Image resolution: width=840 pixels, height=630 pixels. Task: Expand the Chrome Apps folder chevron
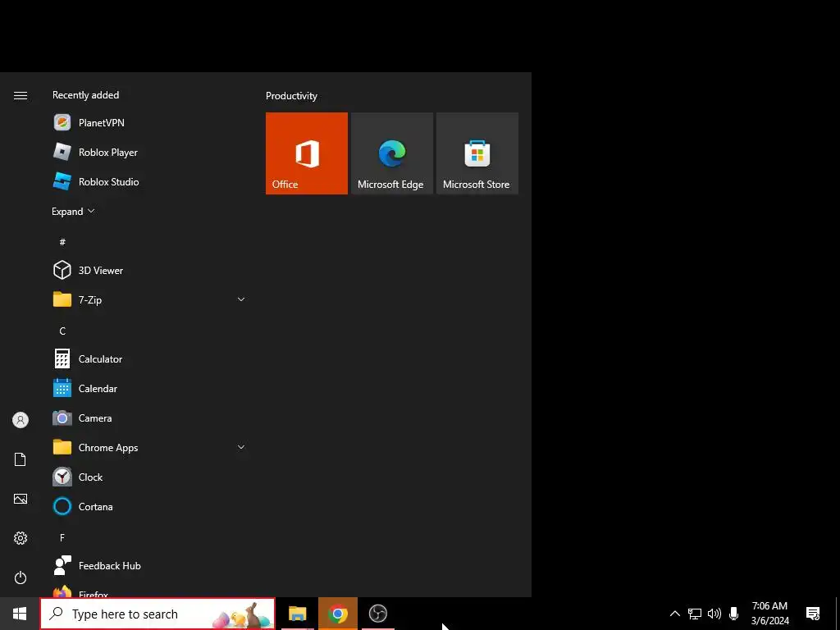tap(241, 447)
